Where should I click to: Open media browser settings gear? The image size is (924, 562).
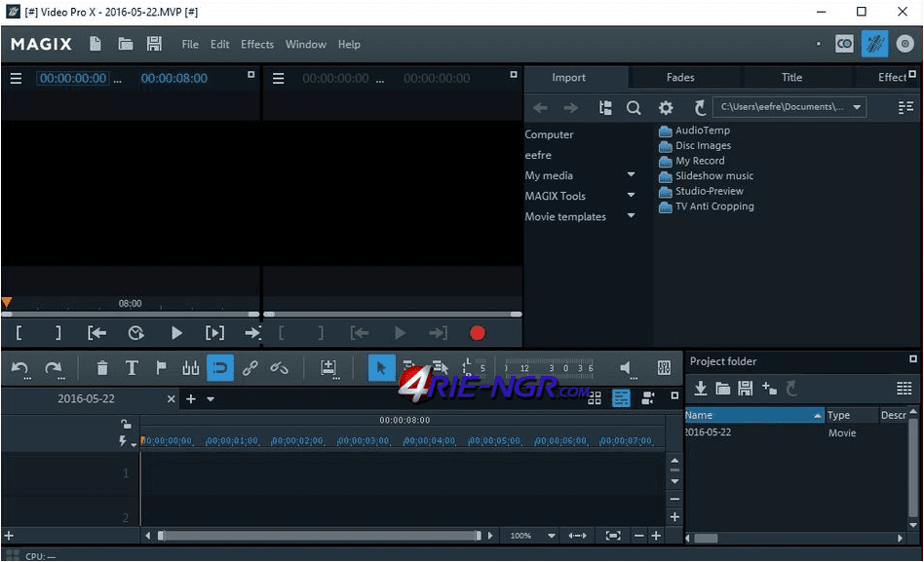click(x=666, y=108)
